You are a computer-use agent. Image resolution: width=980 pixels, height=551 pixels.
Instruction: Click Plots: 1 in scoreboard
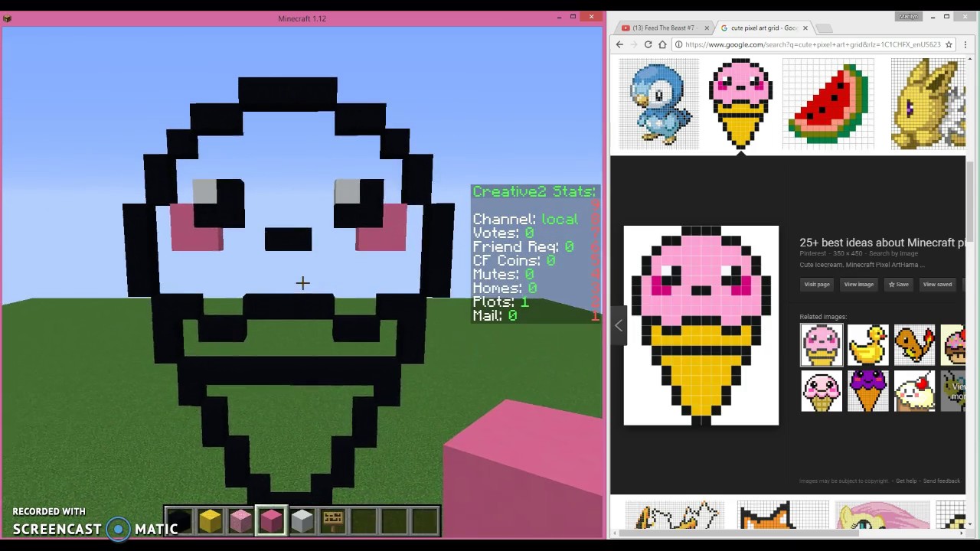tap(501, 302)
